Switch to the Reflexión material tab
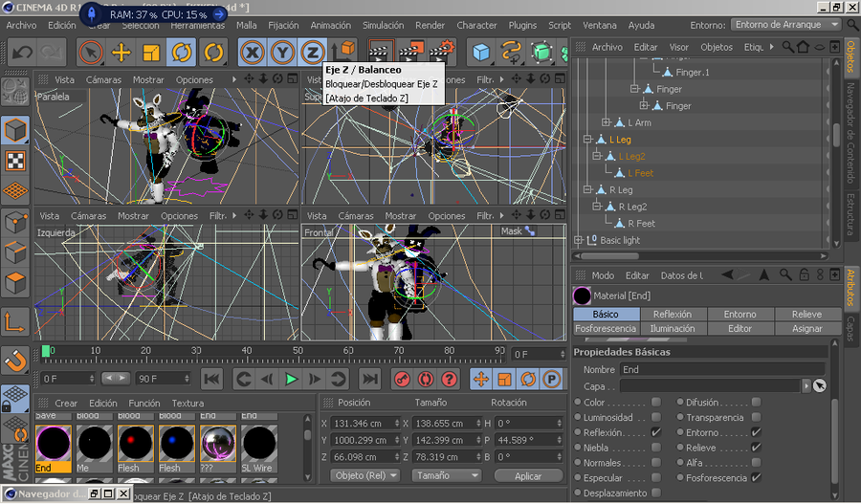The height and width of the screenshot is (504, 861). click(x=673, y=314)
